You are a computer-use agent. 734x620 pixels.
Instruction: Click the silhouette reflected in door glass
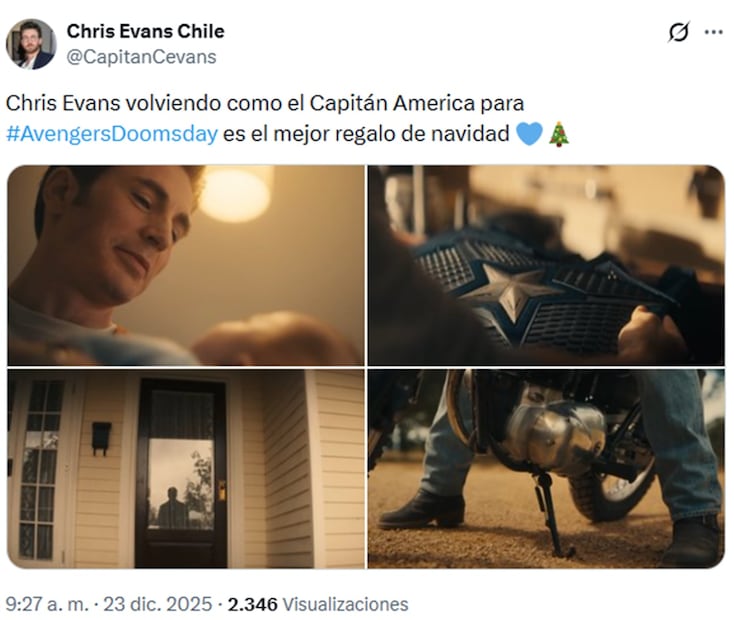(x=172, y=509)
